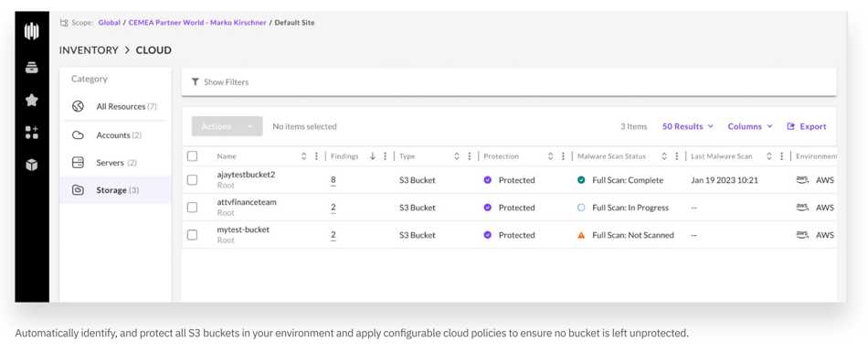
Task: Click the CEMEA Partner World scope link
Action: coord(197,23)
